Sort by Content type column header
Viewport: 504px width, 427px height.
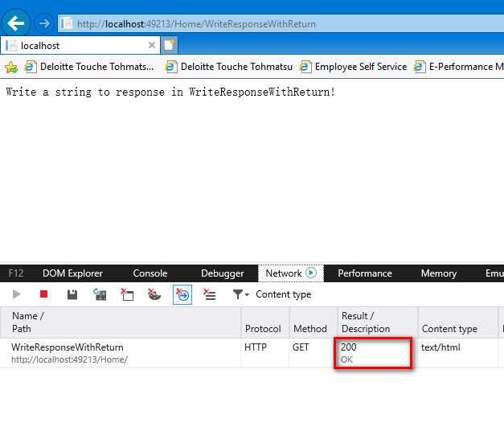[x=458, y=322]
